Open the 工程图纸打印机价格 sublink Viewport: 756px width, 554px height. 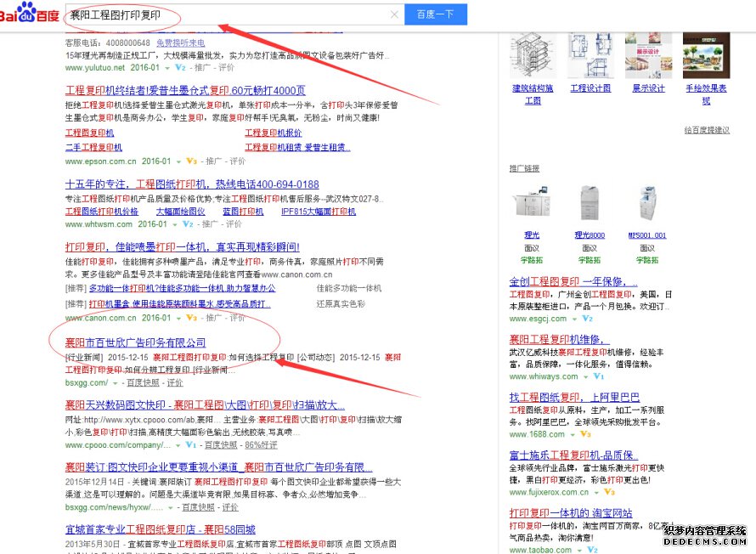102,212
